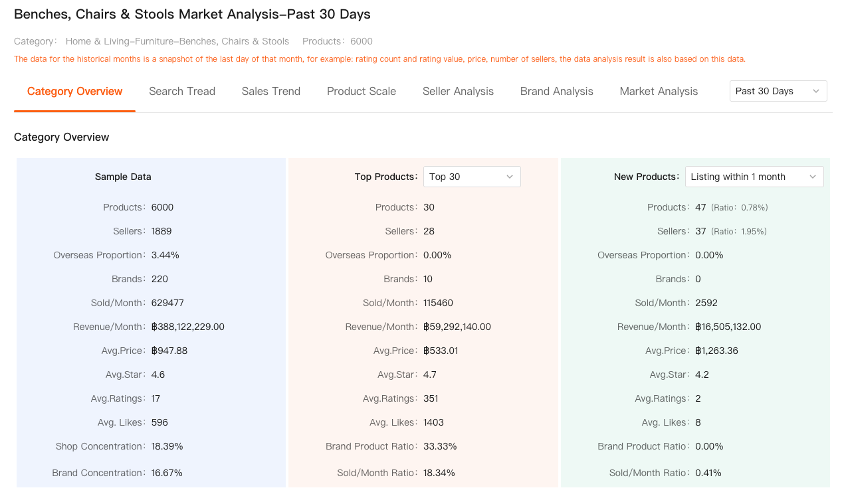Click the Home & Living category path text
Image resolution: width=842 pixels, height=504 pixels.
(x=177, y=41)
